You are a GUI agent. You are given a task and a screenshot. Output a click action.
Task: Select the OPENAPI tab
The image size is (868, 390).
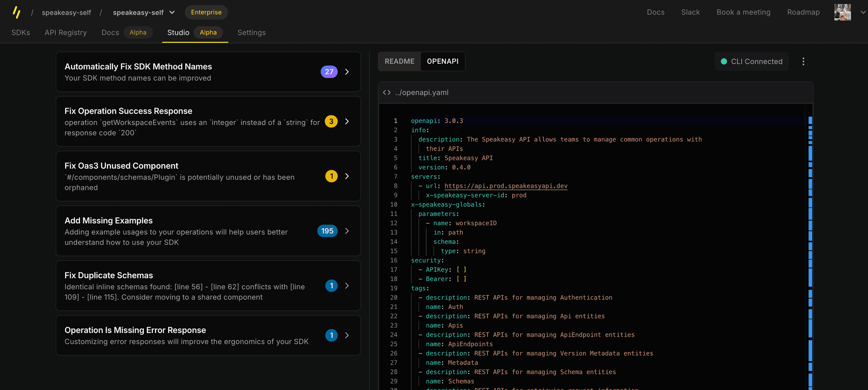443,62
